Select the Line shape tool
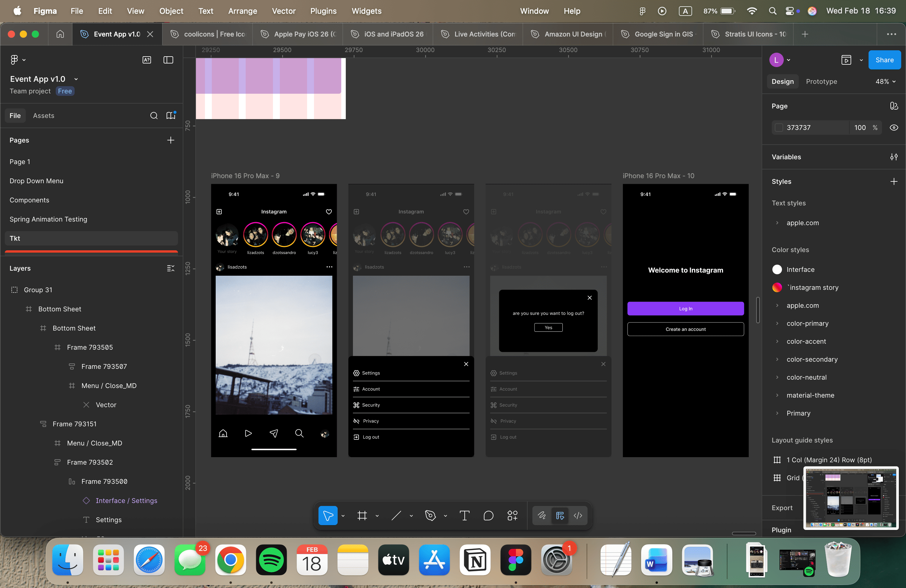 point(396,515)
